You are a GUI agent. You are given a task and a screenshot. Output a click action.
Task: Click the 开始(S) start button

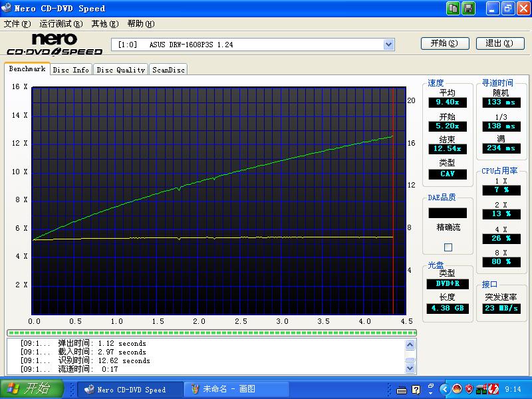[x=445, y=43]
